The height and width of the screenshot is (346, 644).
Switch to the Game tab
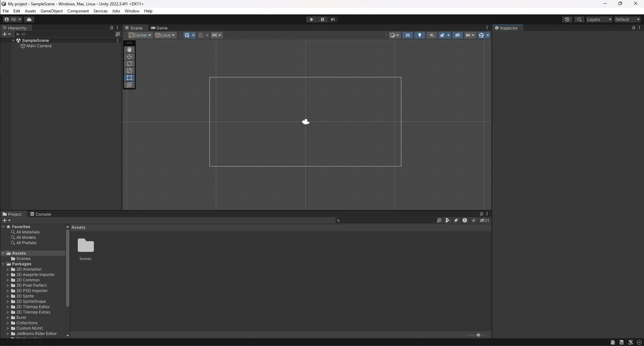tap(159, 28)
